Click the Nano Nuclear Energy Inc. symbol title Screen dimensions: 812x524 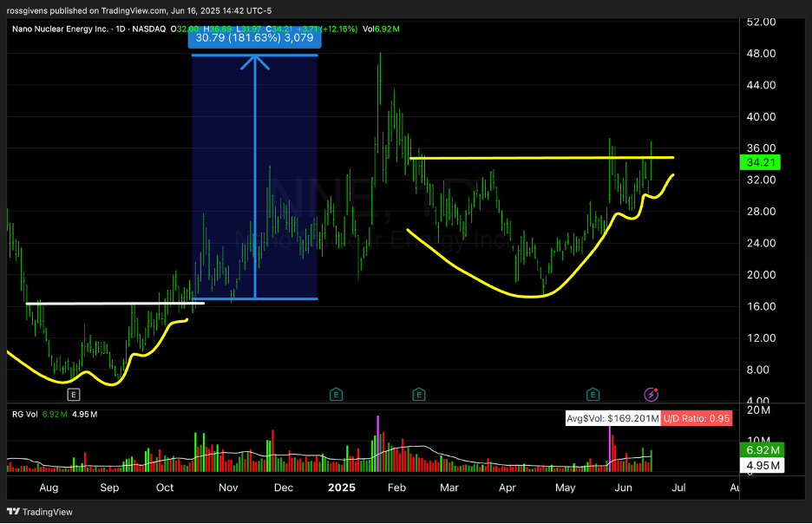pyautogui.click(x=61, y=29)
